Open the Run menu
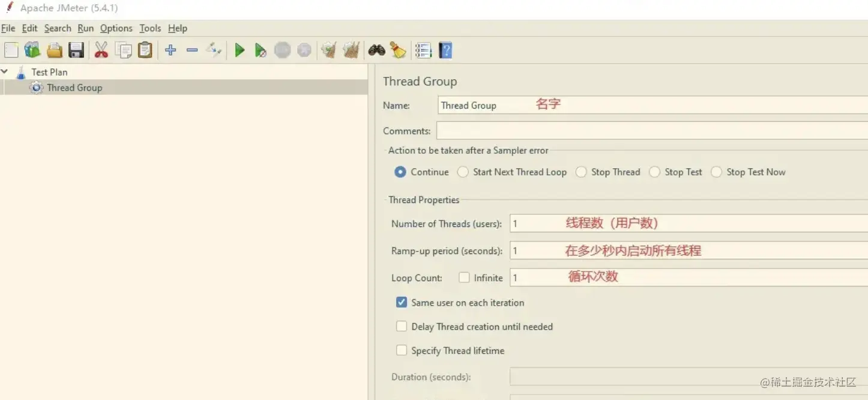The width and height of the screenshot is (868, 400). pos(85,28)
